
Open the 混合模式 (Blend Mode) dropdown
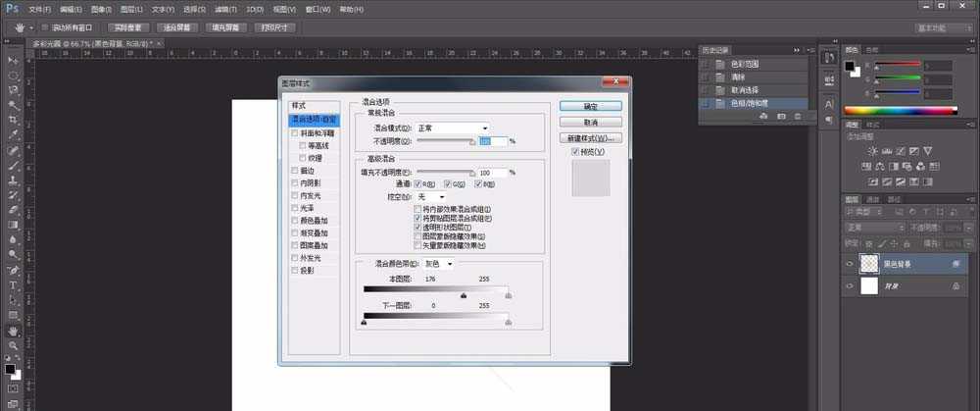453,128
